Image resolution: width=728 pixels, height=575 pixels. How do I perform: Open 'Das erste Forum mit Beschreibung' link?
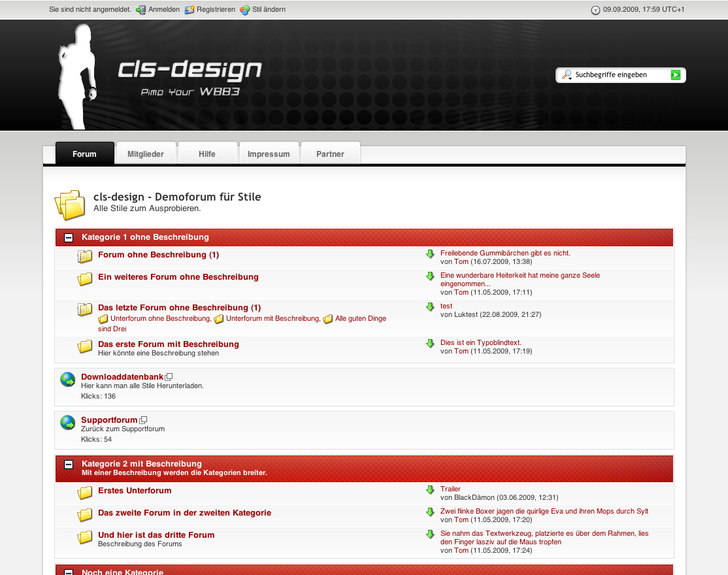point(169,344)
